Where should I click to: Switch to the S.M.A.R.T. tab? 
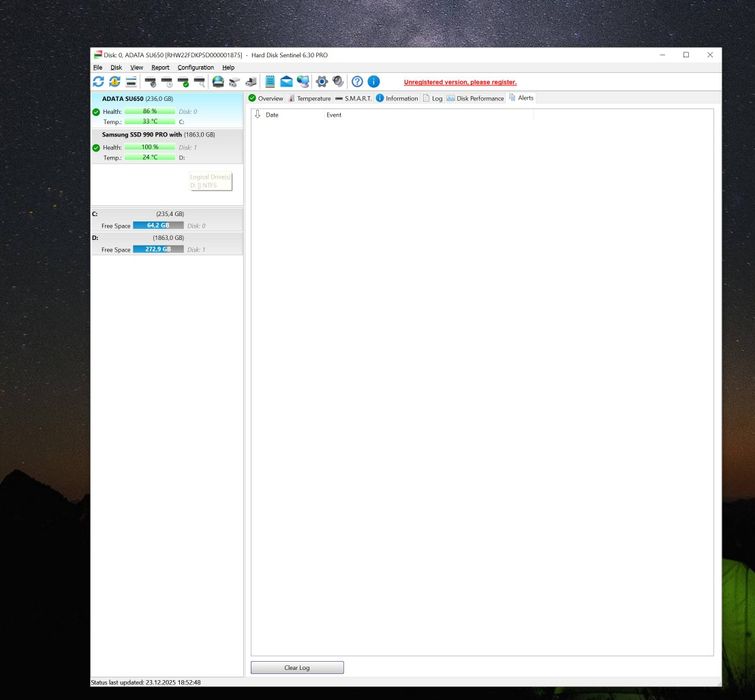353,98
